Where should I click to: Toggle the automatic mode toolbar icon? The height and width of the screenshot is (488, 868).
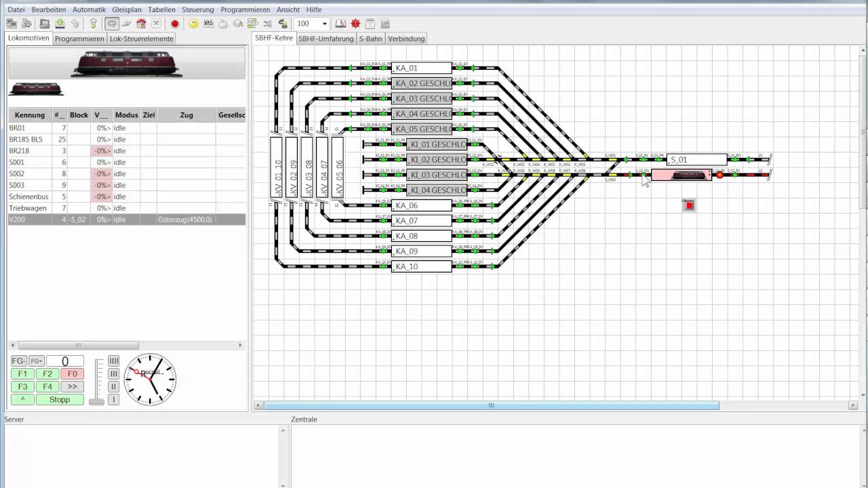click(112, 24)
